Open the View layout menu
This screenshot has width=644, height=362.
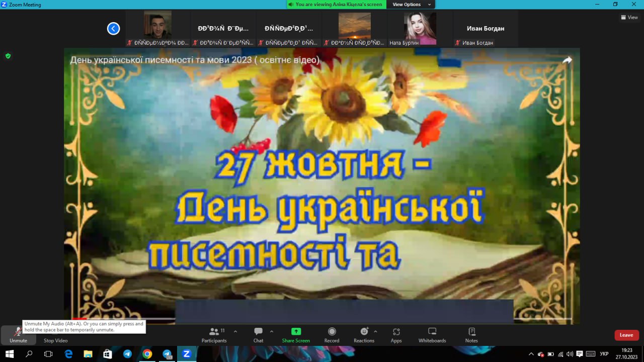pyautogui.click(x=629, y=17)
